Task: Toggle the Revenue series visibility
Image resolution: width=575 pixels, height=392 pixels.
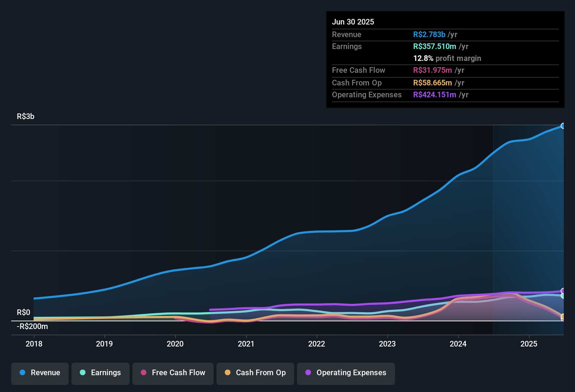Action: coord(40,373)
